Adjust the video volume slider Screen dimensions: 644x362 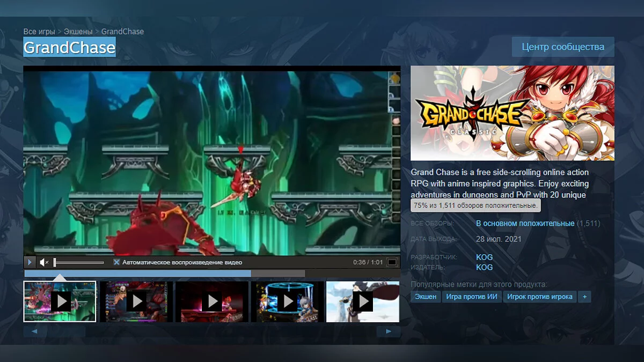[x=79, y=262]
